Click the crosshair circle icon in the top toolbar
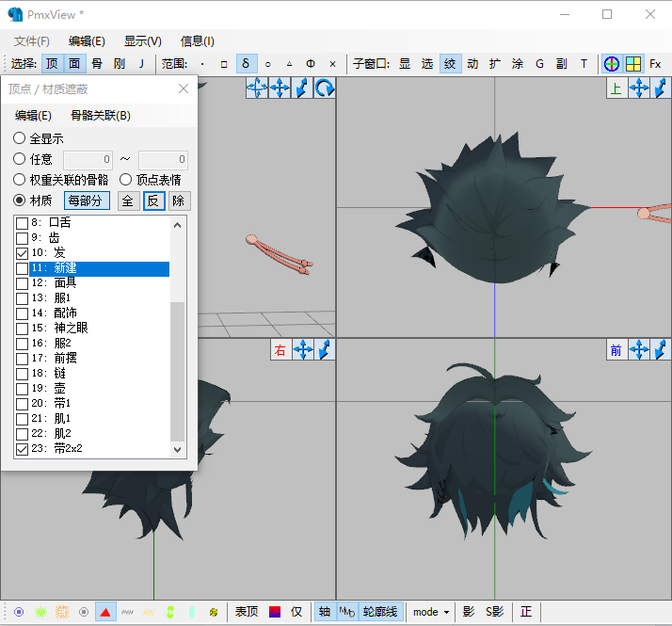 click(612, 64)
